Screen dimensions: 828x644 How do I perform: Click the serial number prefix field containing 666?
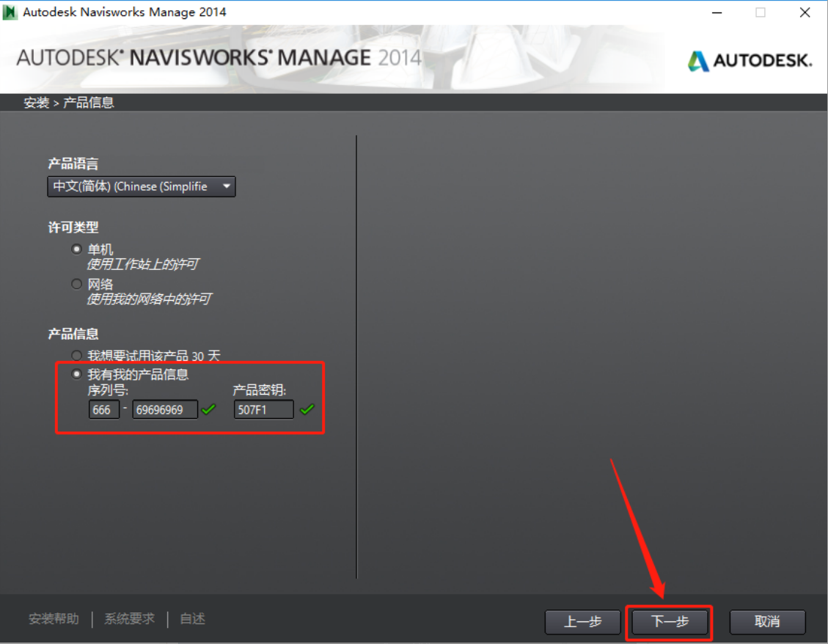pyautogui.click(x=103, y=409)
